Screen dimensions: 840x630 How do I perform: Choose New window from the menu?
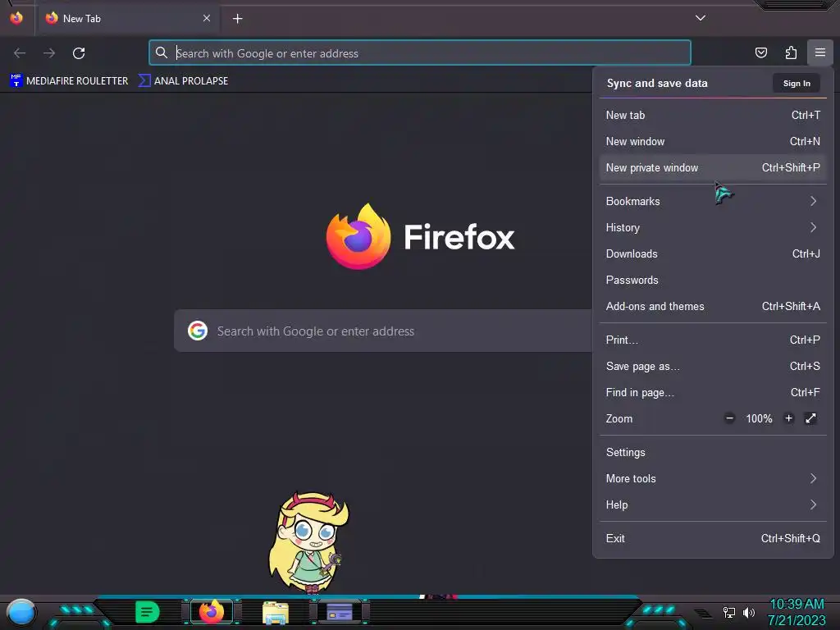pos(713,141)
